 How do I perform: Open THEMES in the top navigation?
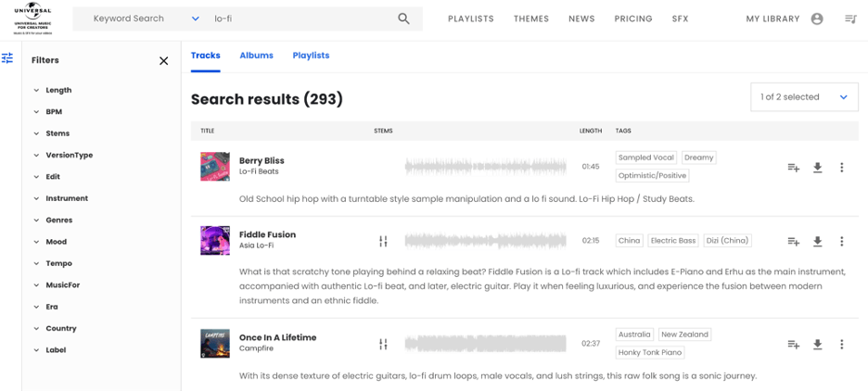(531, 19)
